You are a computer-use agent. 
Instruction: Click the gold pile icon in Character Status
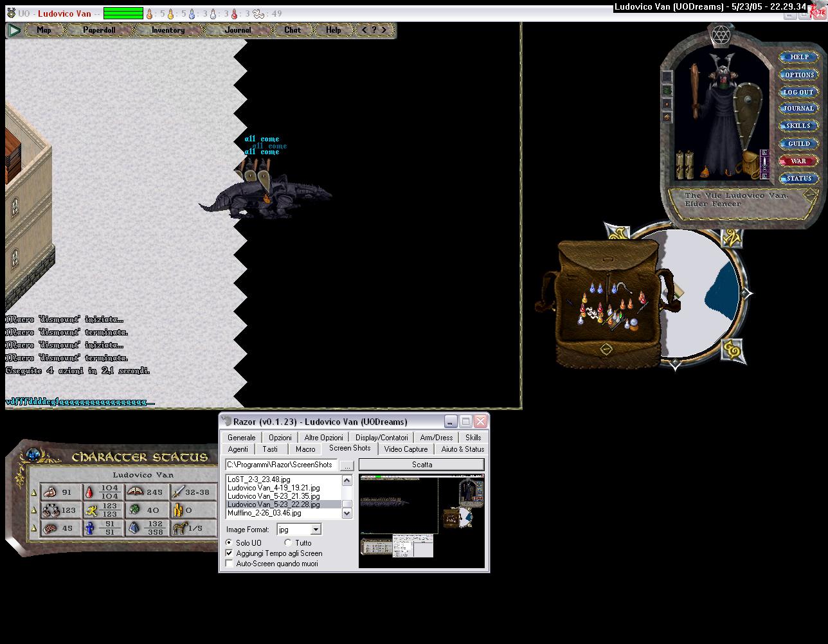click(178, 510)
